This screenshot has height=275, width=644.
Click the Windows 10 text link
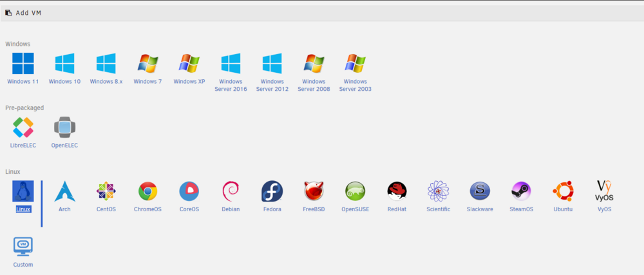[64, 81]
